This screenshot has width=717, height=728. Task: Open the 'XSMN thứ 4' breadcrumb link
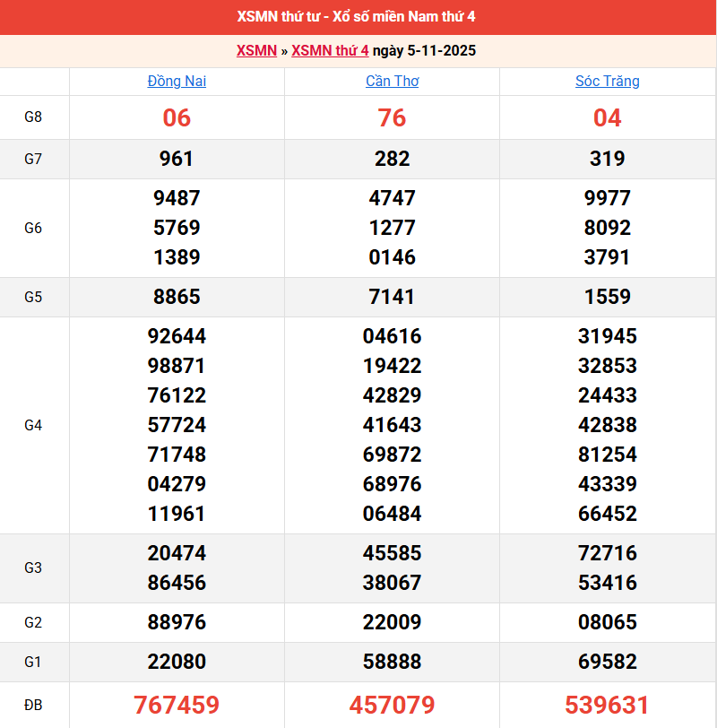click(x=330, y=51)
